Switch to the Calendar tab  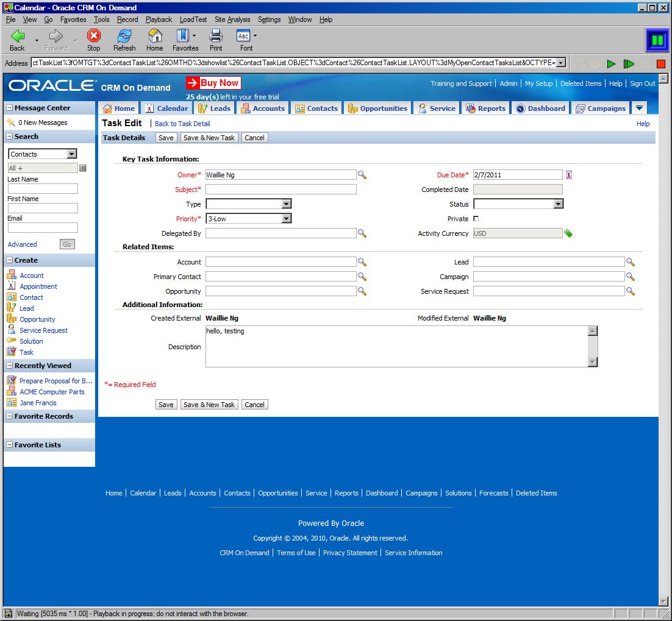[x=167, y=108]
